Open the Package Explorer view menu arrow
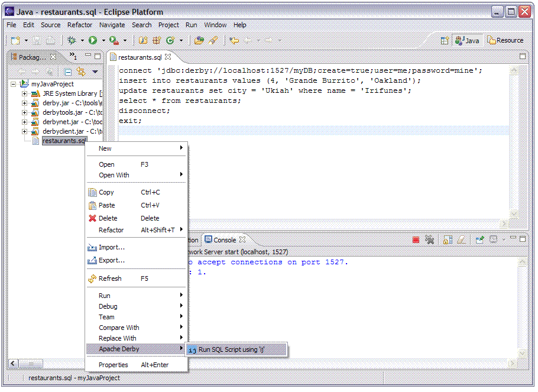538x392 pixels. 95,72
